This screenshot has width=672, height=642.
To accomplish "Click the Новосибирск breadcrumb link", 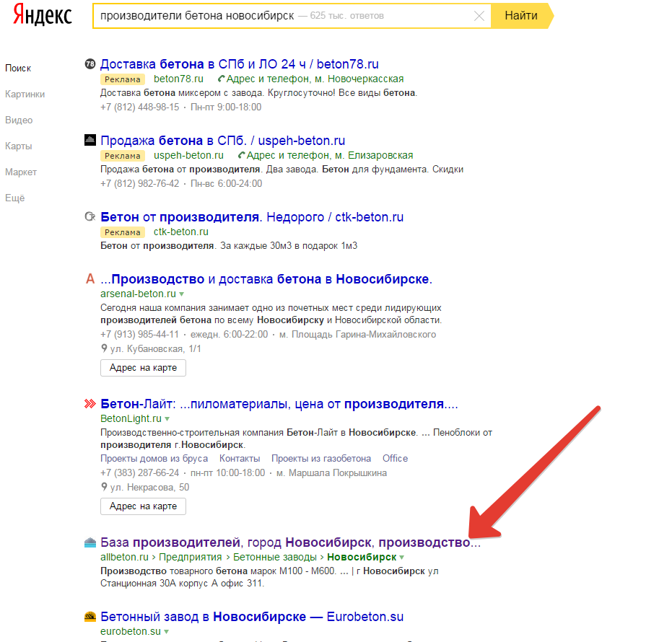I will tap(362, 557).
